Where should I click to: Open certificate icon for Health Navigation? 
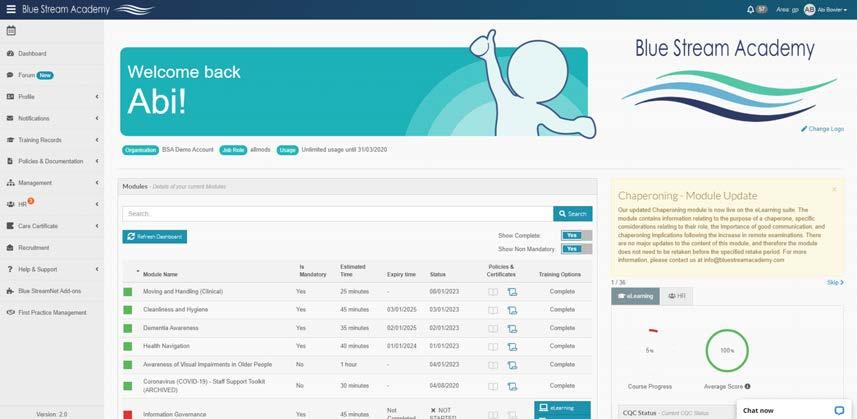tap(512, 347)
